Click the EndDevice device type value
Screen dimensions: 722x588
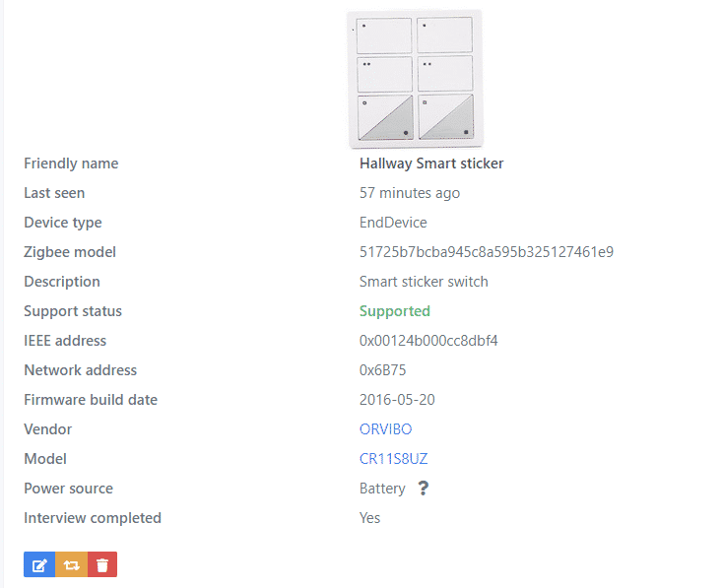click(x=393, y=223)
